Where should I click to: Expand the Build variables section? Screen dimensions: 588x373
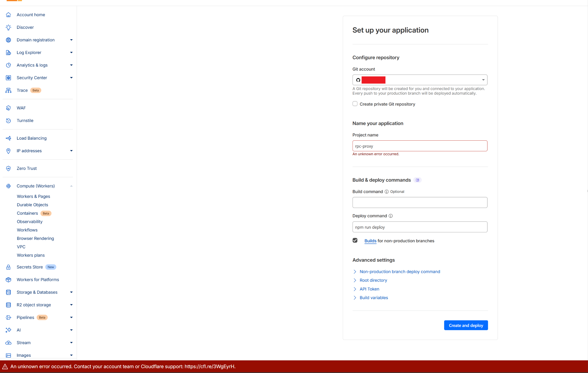374,298
